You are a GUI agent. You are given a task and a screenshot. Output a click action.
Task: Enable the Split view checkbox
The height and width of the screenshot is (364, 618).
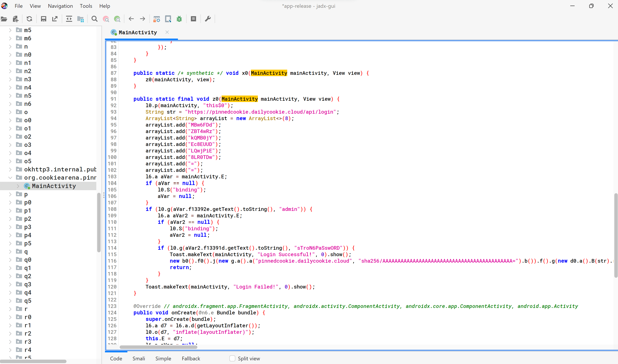click(x=232, y=358)
